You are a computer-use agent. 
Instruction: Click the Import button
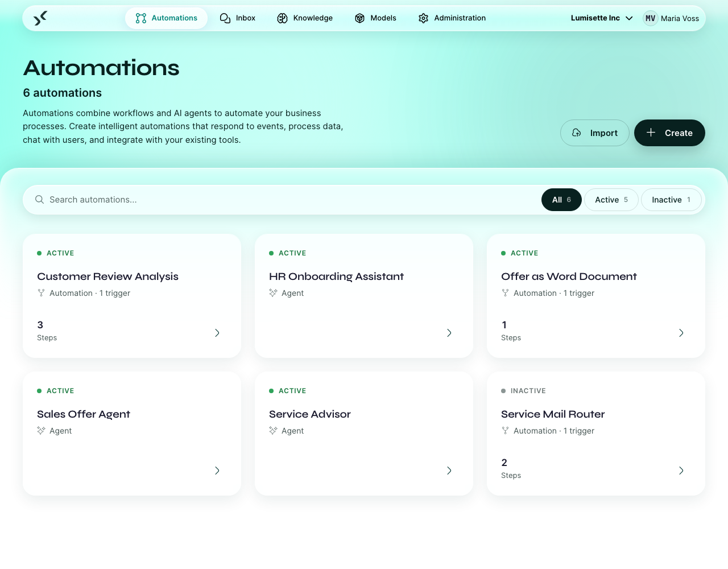point(595,133)
